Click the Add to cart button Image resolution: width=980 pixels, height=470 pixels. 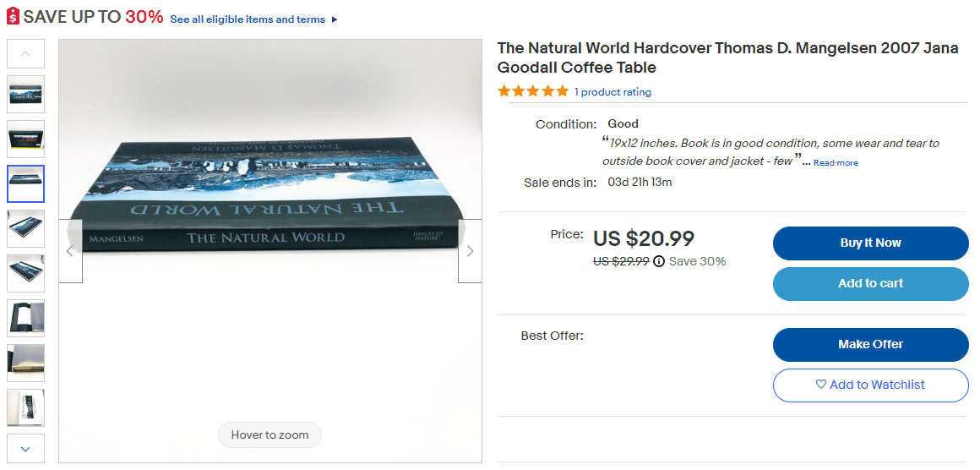pyautogui.click(x=871, y=284)
